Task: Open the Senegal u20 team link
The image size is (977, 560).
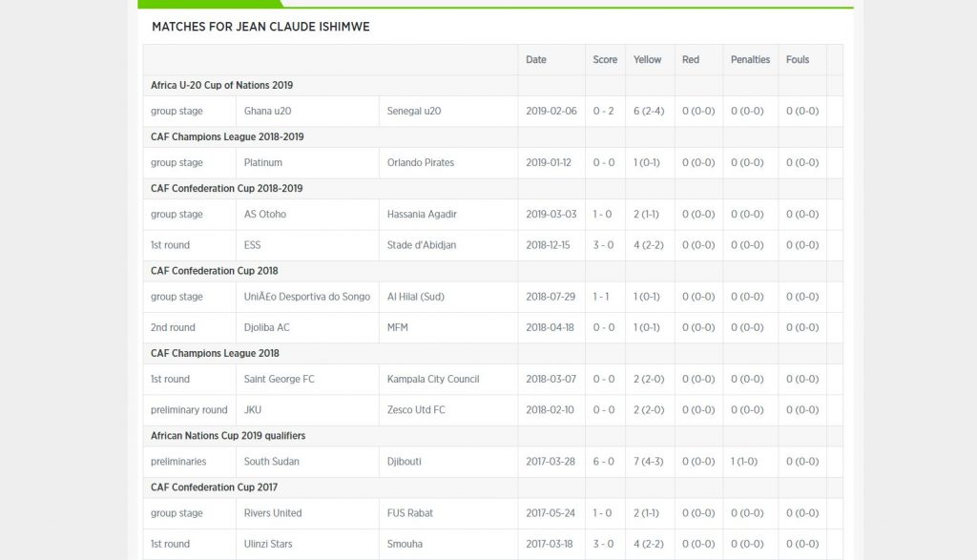Action: [414, 111]
